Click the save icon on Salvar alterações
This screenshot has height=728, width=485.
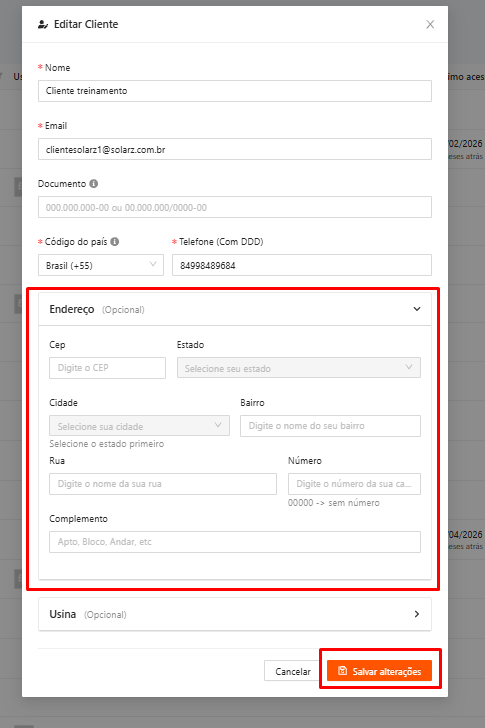(343, 670)
